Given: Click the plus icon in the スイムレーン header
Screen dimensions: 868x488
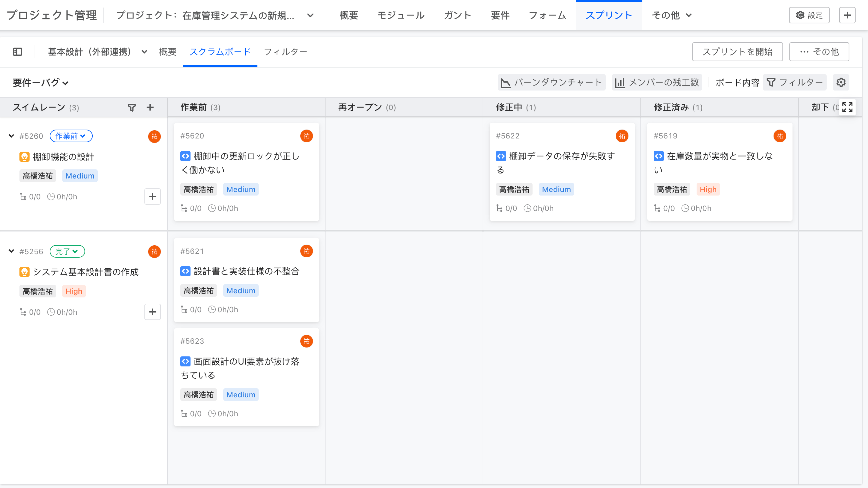Looking at the screenshot, I should coord(150,108).
